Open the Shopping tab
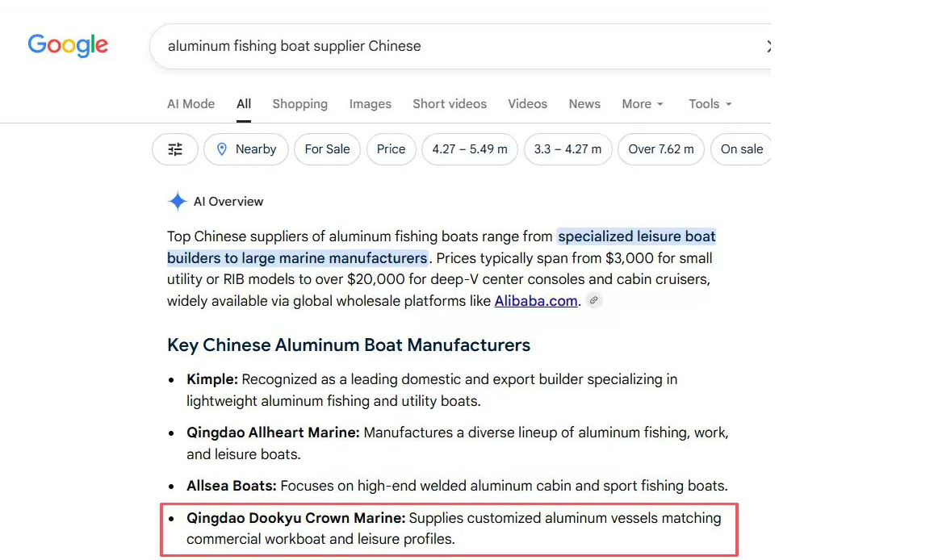The image size is (938, 560). [x=299, y=103]
